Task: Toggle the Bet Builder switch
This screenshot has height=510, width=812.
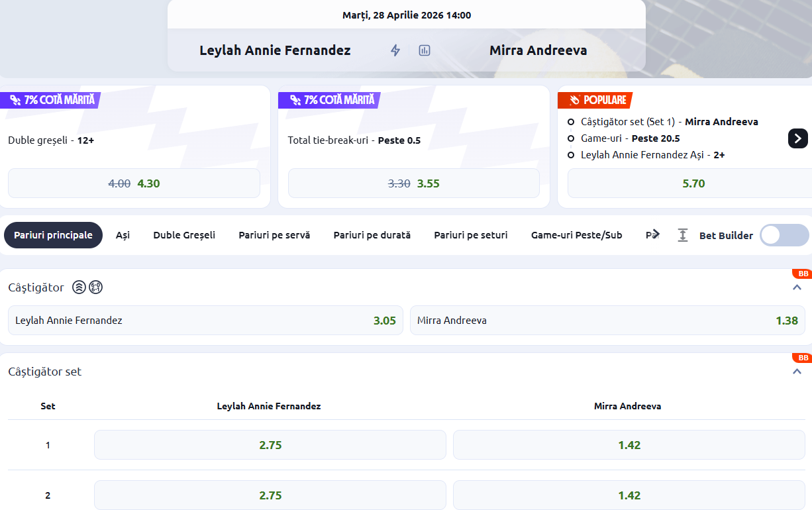Action: click(784, 235)
